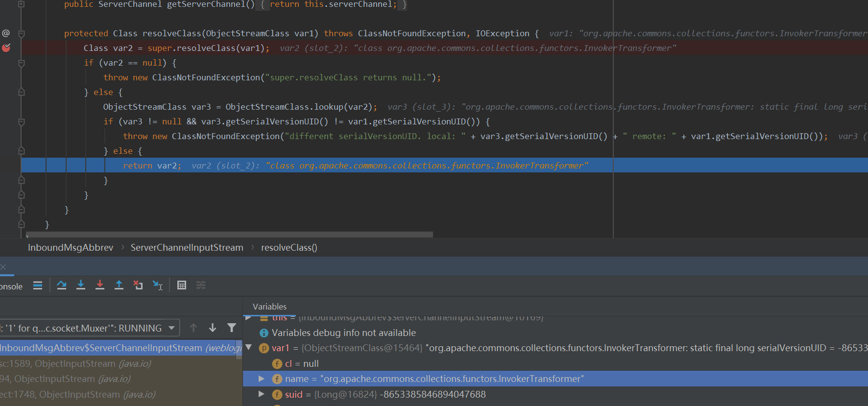Image resolution: width=868 pixels, height=406 pixels.
Task: Click the resolveClass() breadcrumb
Action: click(x=289, y=248)
